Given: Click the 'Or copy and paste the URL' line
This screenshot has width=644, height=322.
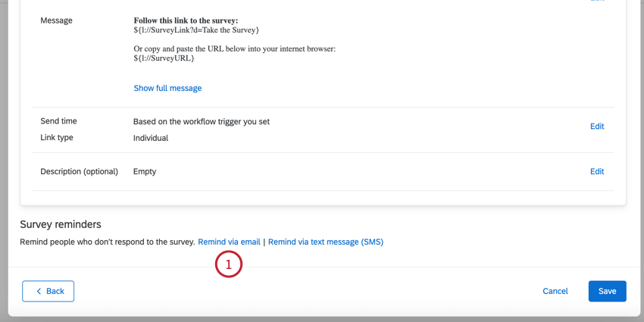Looking at the screenshot, I should (x=234, y=49).
